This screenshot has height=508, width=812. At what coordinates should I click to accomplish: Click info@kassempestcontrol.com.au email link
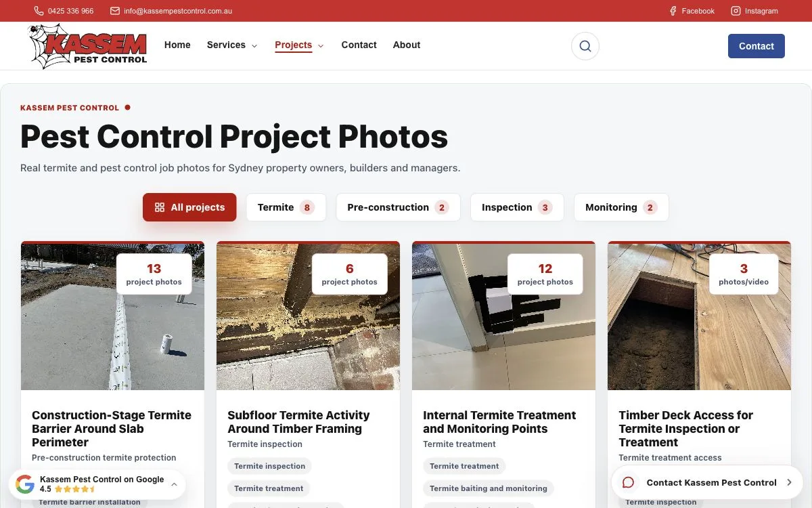(178, 11)
